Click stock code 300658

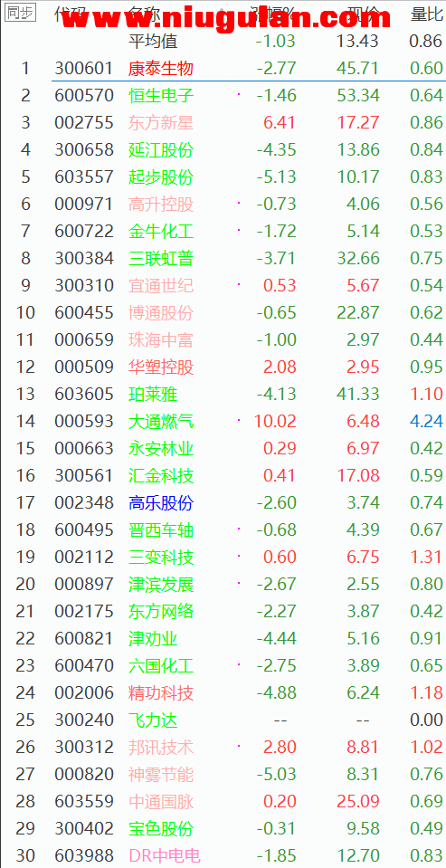[x=84, y=149]
